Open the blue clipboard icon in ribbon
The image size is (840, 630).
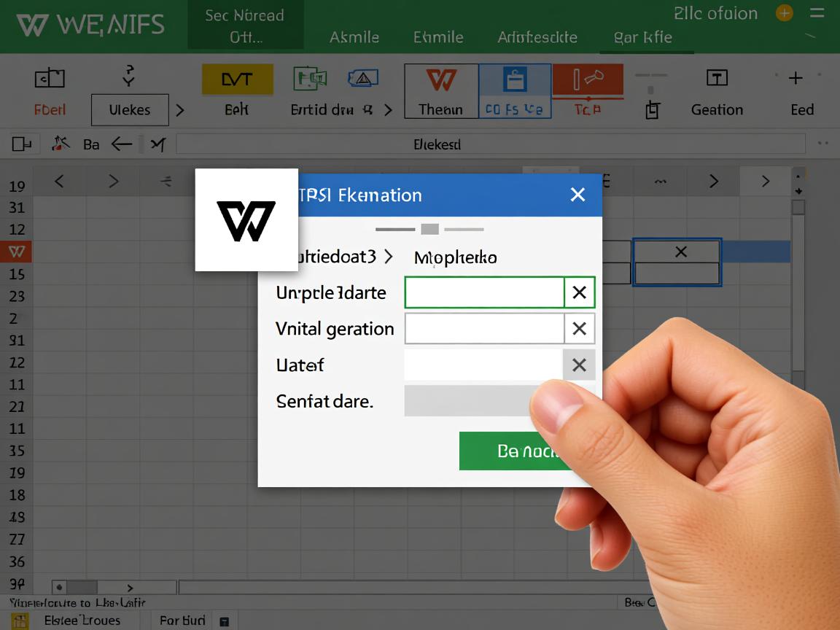point(515,79)
